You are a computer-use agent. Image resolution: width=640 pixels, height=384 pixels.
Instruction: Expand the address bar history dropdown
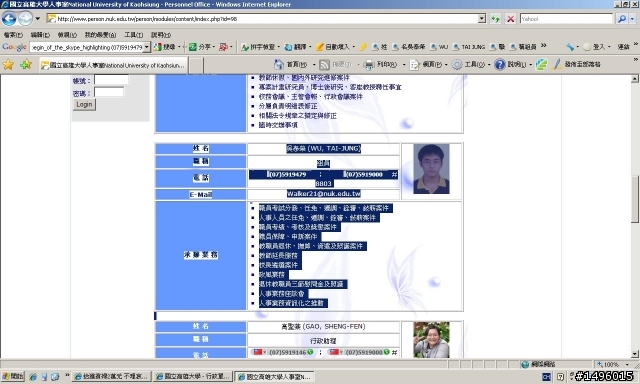point(482,19)
